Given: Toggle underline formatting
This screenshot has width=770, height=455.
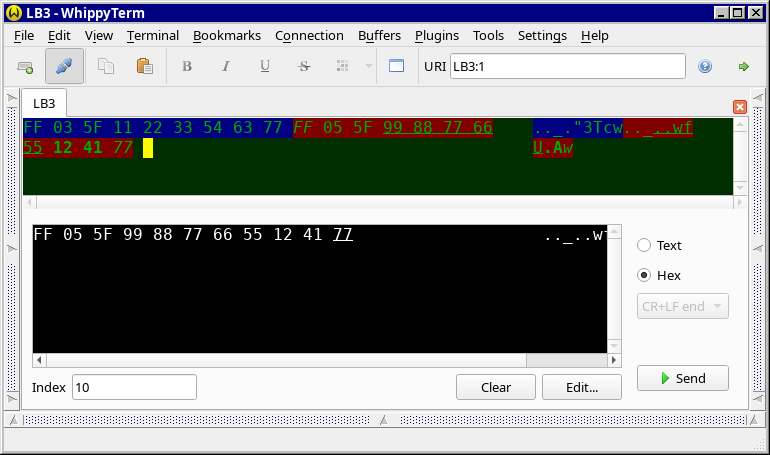Looking at the screenshot, I should point(264,66).
